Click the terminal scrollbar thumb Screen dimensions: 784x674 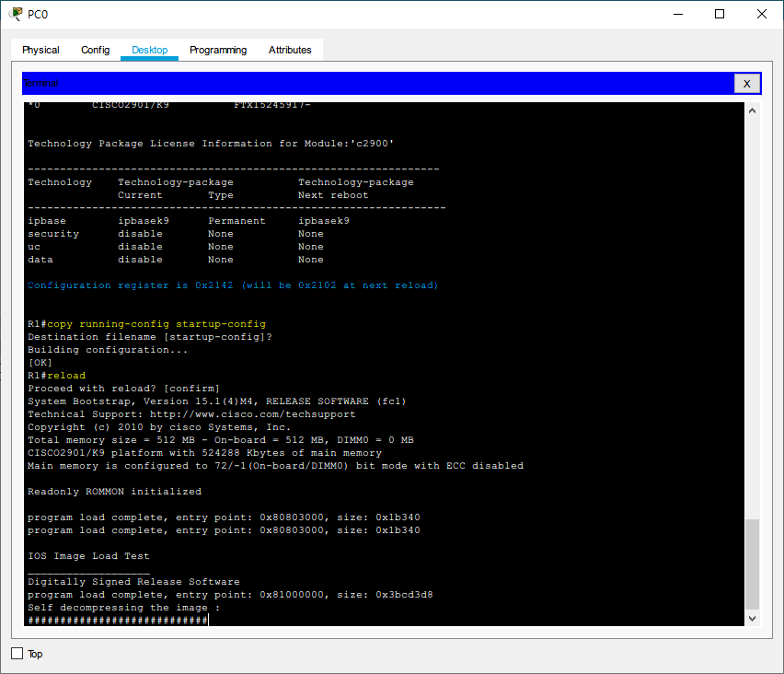[752, 562]
